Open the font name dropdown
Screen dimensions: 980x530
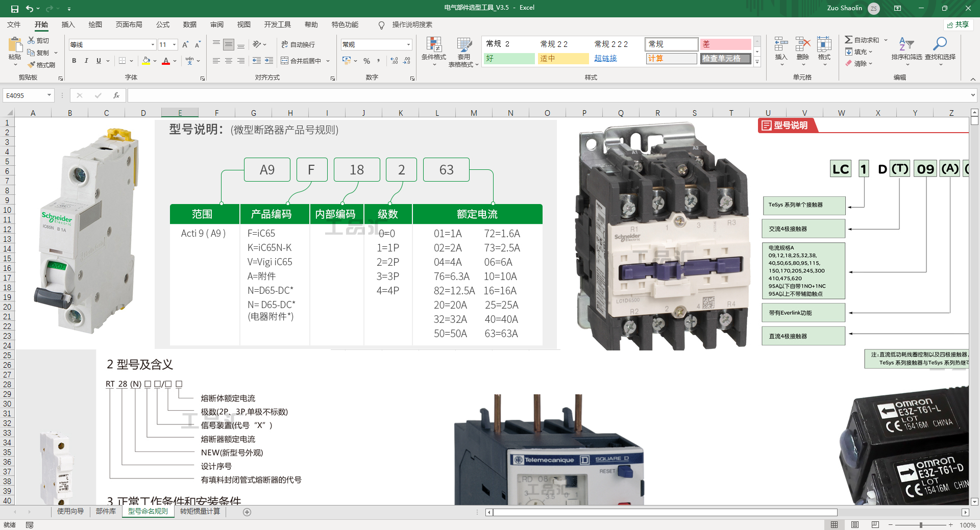(153, 45)
